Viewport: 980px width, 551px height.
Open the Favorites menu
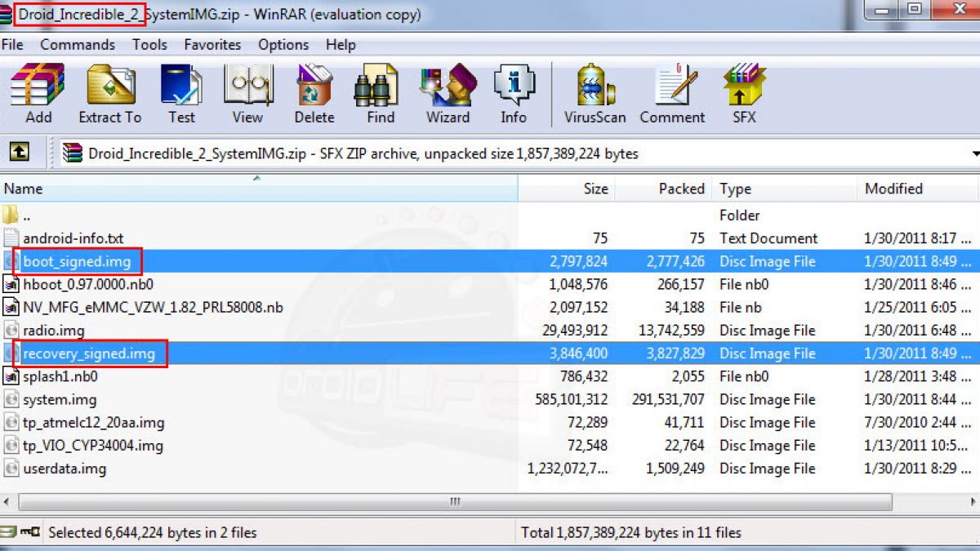tap(212, 45)
